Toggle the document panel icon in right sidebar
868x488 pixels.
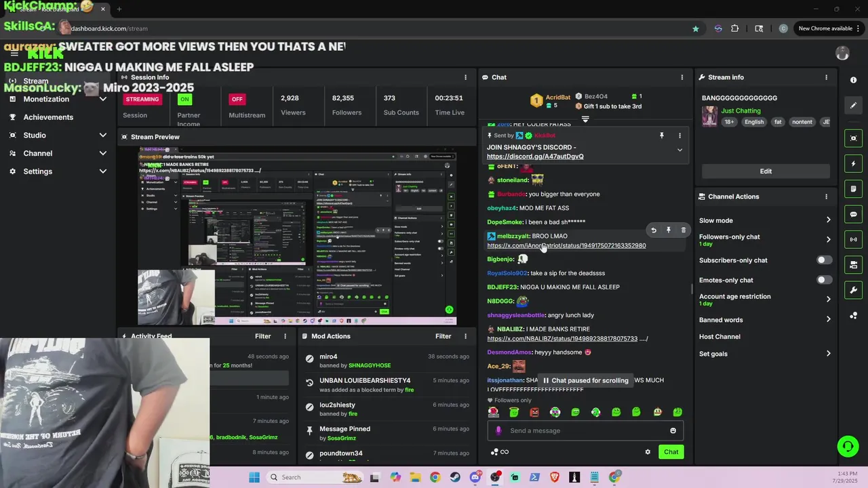[853, 188]
